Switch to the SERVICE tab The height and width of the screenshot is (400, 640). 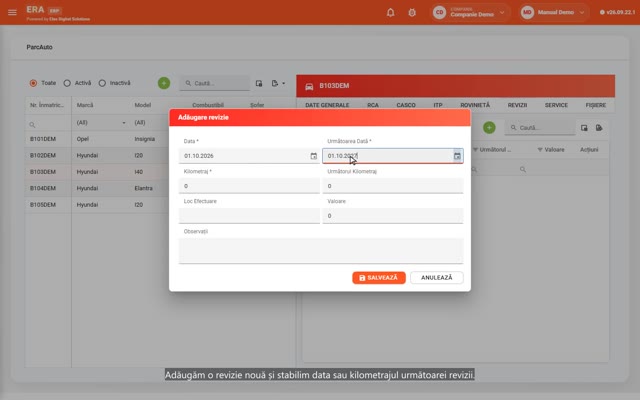556,105
